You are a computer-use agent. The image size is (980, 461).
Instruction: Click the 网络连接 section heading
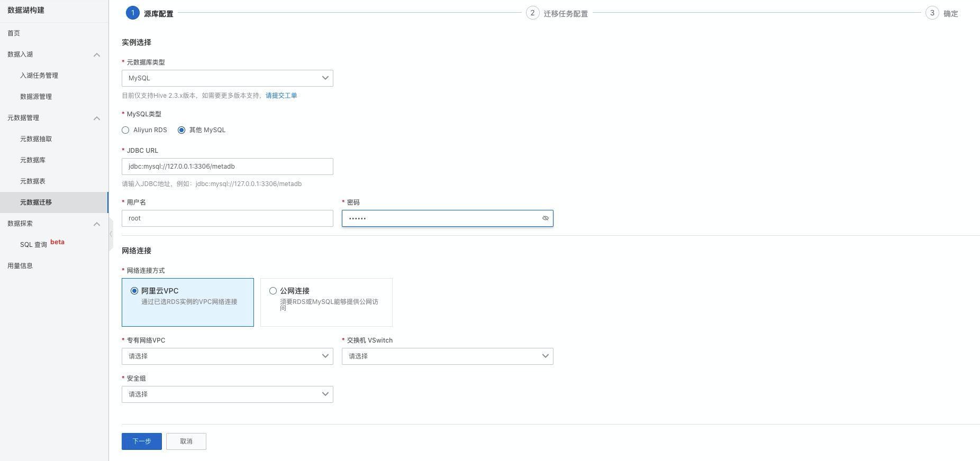[x=137, y=251]
